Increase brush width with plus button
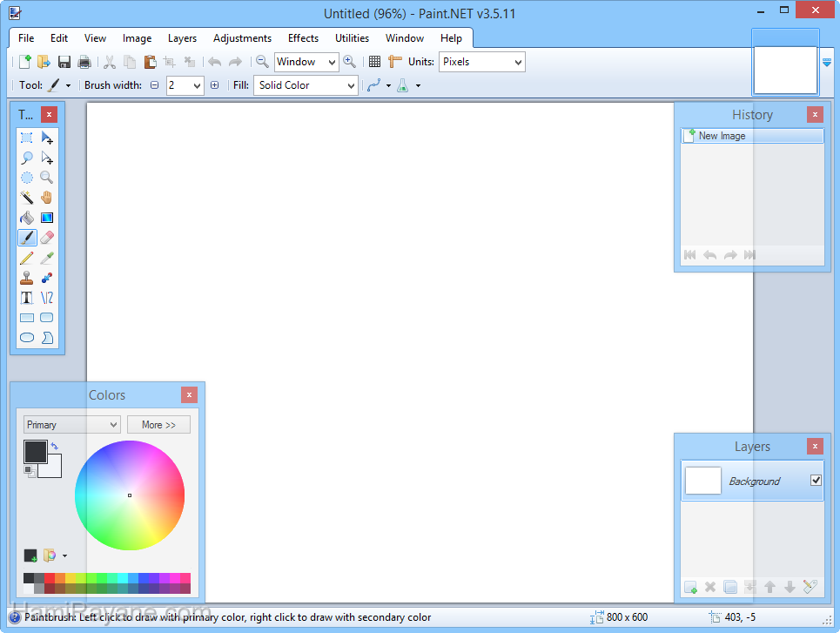The height and width of the screenshot is (633, 840). pos(214,85)
